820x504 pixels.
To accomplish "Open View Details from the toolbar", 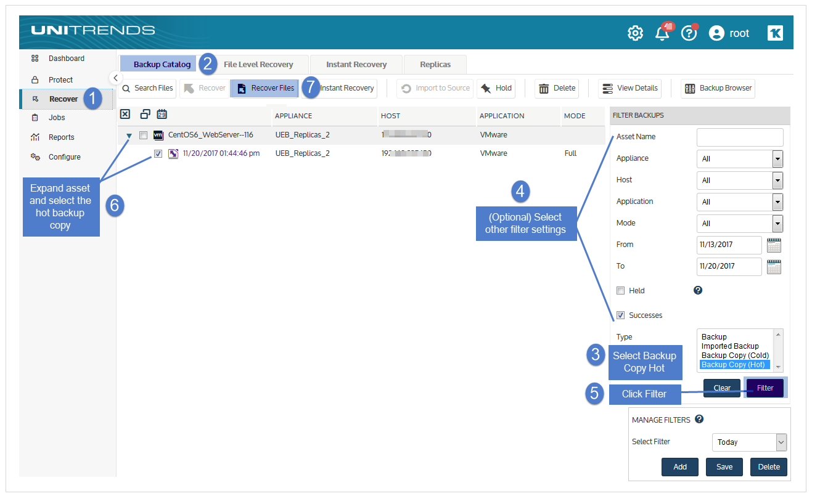I will point(629,88).
